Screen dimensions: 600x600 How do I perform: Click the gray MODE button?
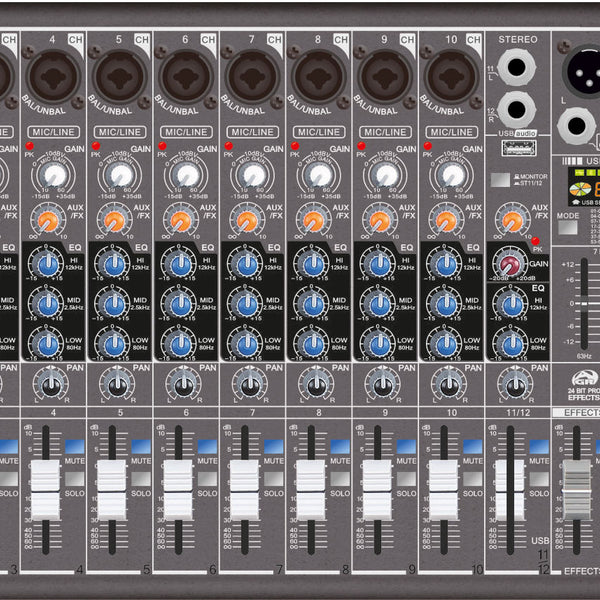(568, 228)
